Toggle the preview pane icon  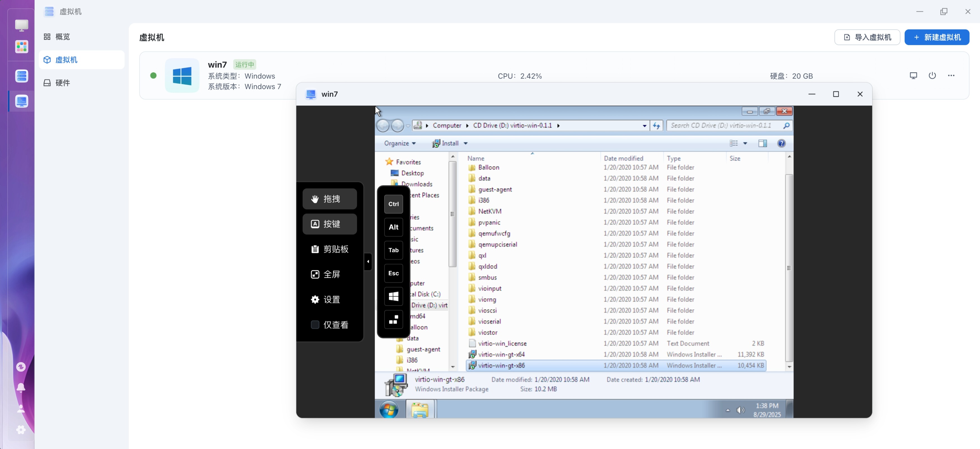[762, 143]
